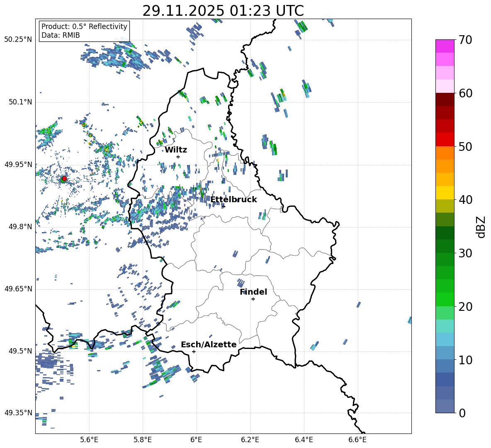491x448 pixels.
Task: Pick the yellow colorbar swatch just above 40
Action: (445, 192)
